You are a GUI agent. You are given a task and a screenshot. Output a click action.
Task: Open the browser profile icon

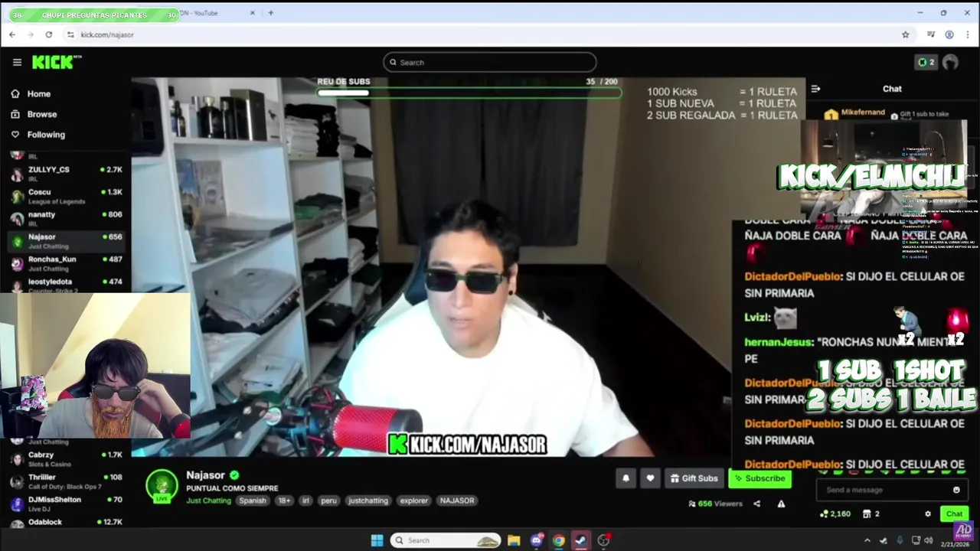pyautogui.click(x=949, y=34)
